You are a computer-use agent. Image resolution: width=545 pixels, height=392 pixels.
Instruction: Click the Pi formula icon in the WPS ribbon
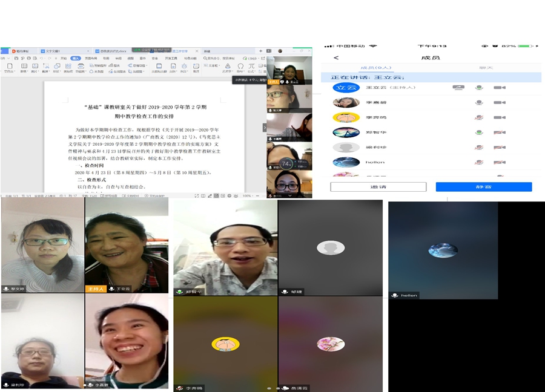tap(251, 66)
